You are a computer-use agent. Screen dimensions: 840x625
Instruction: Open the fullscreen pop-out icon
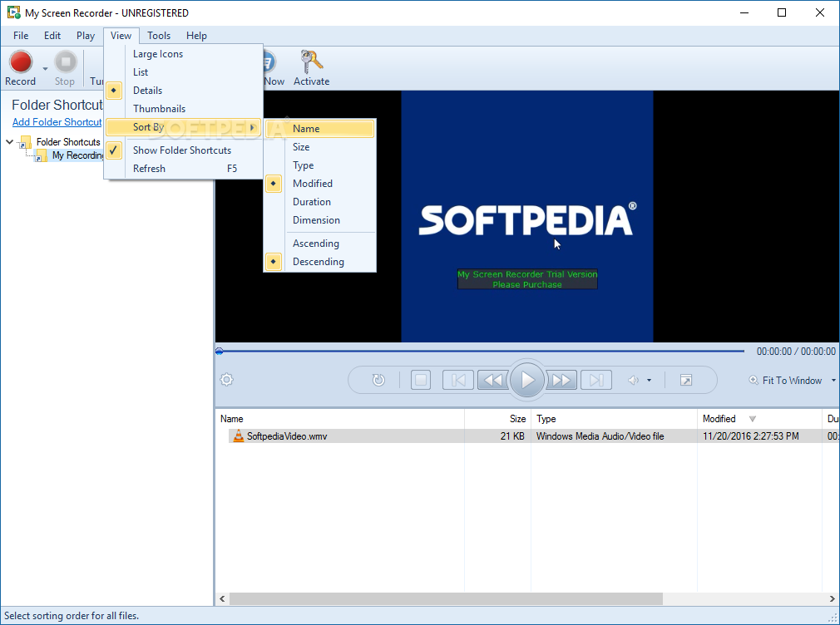coord(685,381)
